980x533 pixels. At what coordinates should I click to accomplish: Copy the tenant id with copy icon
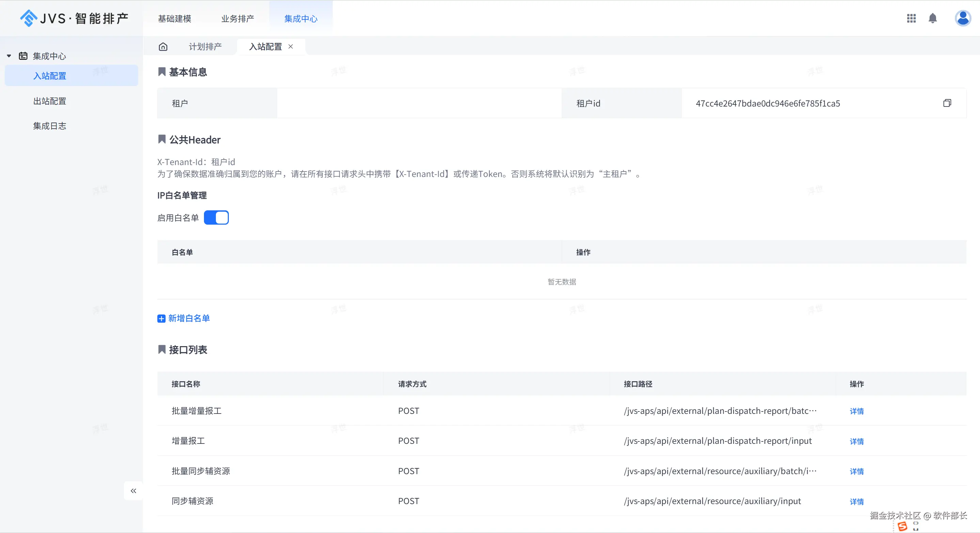coord(947,103)
